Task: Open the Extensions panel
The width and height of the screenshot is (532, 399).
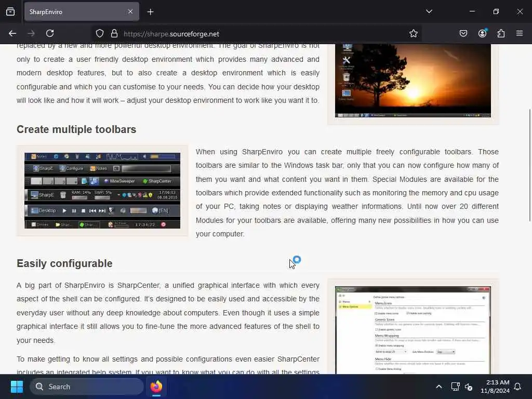Action: (501, 34)
